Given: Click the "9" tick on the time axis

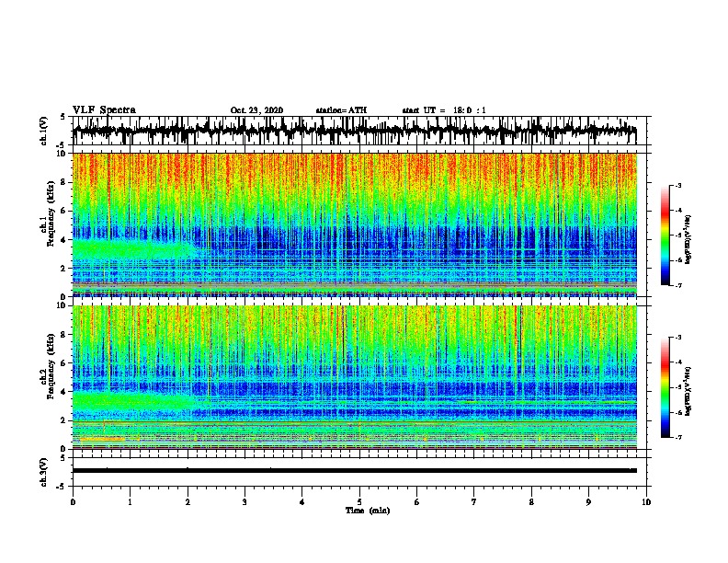Looking at the screenshot, I should [x=588, y=502].
